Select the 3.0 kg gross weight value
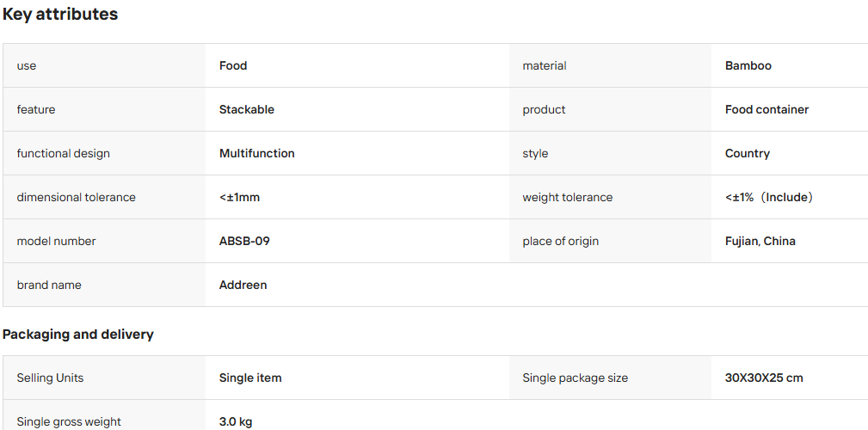 236,421
